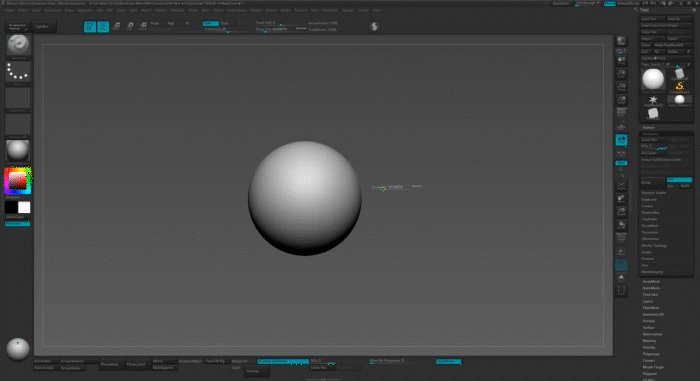Open the empty alpha slot
700x381 pixels.
pyautogui.click(x=18, y=99)
